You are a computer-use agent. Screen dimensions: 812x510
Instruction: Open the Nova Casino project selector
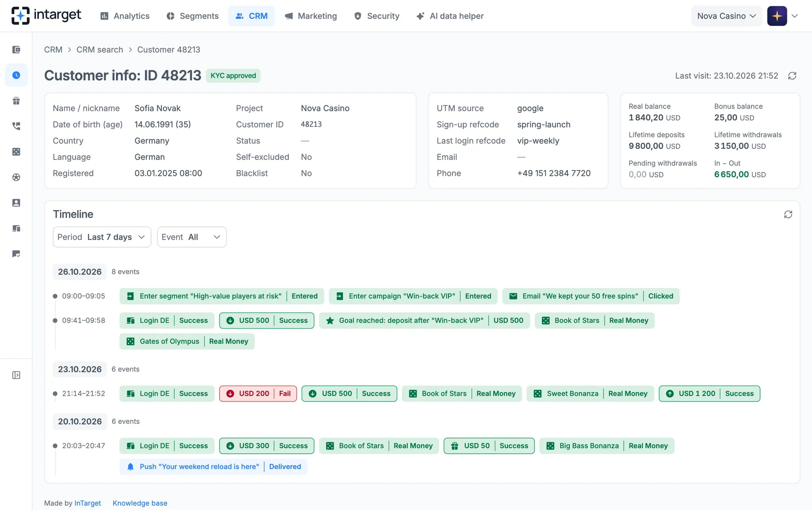point(726,16)
